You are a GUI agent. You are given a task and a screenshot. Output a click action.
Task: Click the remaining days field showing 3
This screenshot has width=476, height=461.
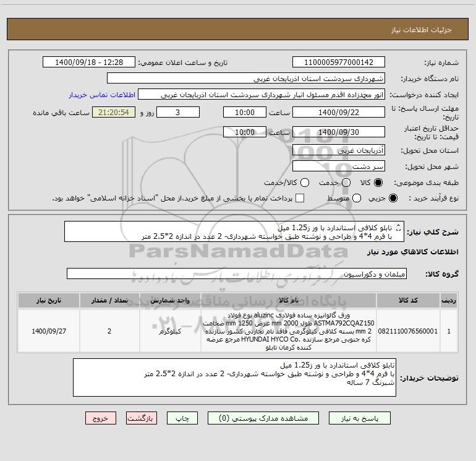pos(178,112)
